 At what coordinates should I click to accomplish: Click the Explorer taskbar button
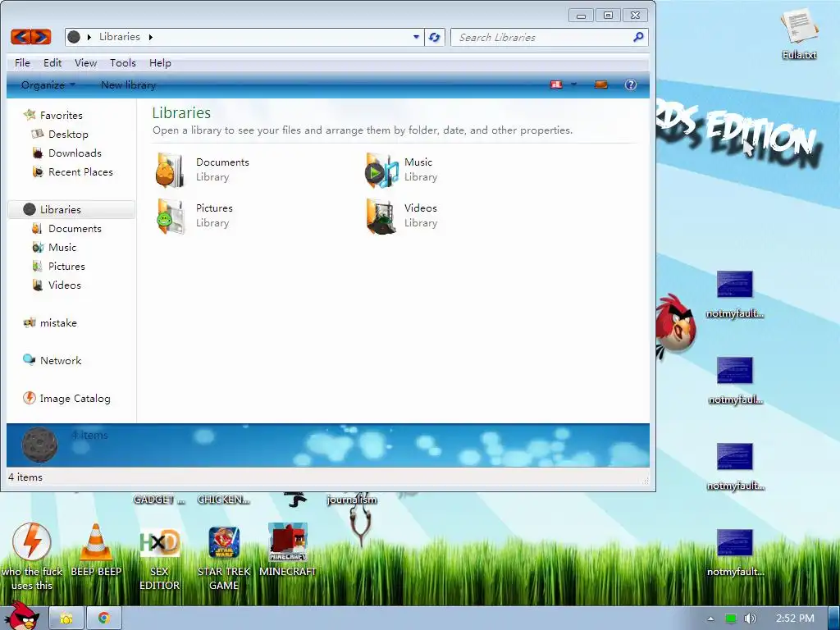[x=66, y=619]
